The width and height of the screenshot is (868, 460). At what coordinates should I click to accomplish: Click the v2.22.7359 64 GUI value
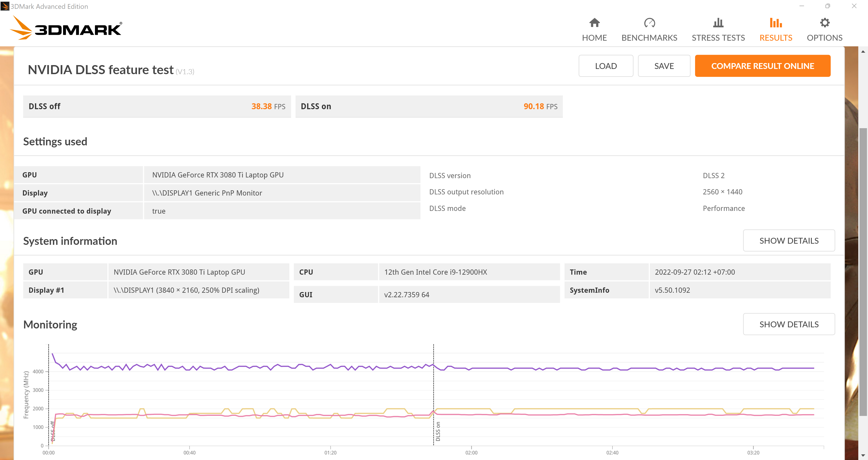[x=406, y=295]
